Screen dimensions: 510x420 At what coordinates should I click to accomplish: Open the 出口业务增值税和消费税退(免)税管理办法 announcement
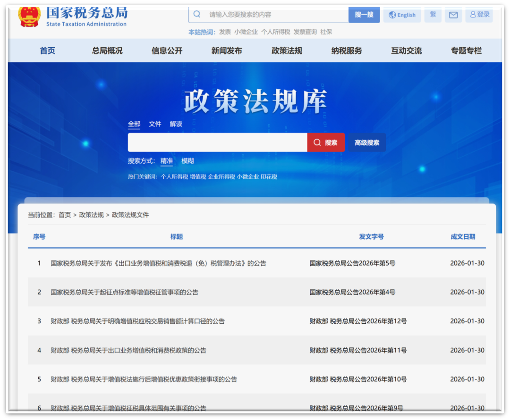159,263
